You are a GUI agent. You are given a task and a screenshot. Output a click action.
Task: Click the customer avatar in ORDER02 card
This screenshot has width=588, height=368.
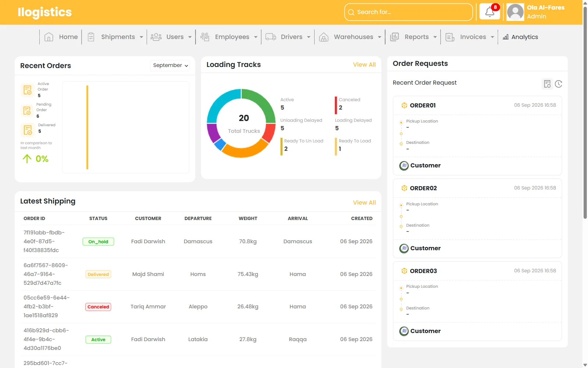[404, 248]
